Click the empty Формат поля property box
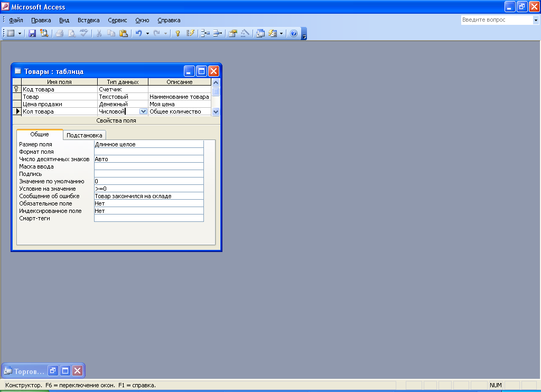 point(148,152)
